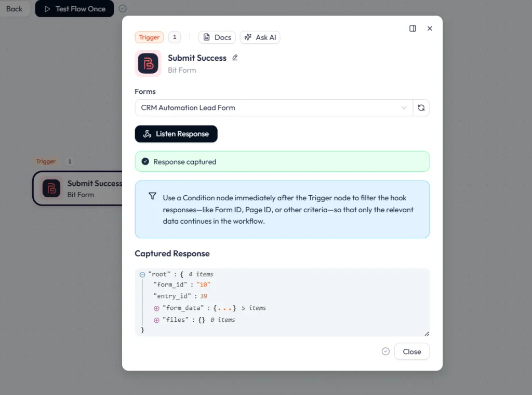
Task: Toggle the side panel layout icon
Action: [413, 29]
